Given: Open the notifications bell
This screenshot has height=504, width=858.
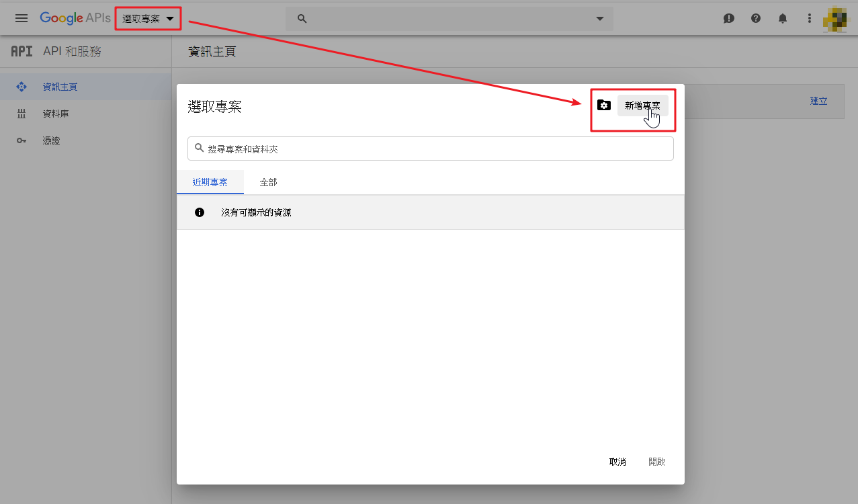Looking at the screenshot, I should pos(783,19).
